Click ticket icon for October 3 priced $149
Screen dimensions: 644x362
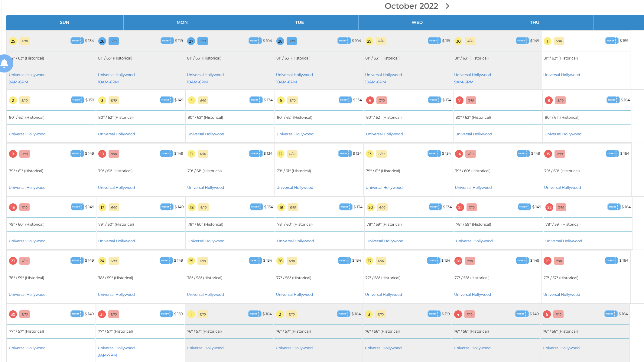coord(166,100)
